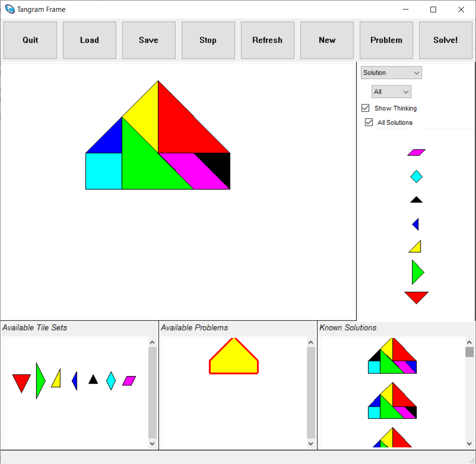Open second known solution thumbnail
476x464 pixels.
[392, 400]
